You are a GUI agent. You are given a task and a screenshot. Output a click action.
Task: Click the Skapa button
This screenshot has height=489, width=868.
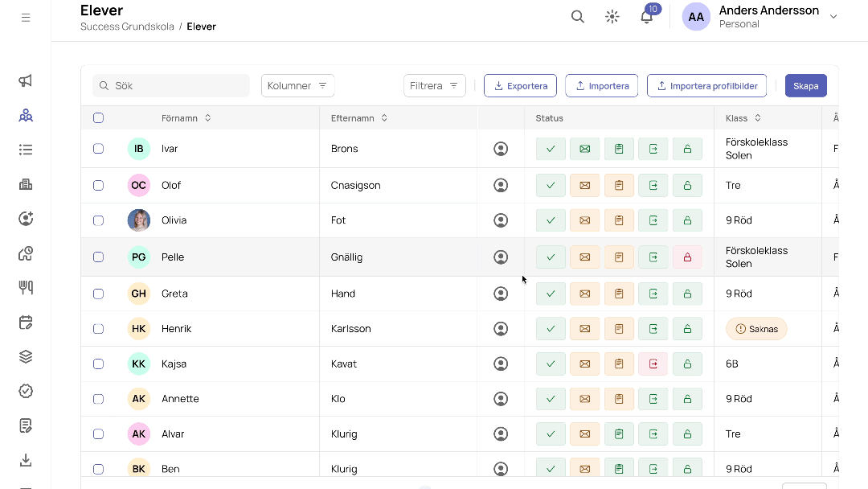coord(806,86)
